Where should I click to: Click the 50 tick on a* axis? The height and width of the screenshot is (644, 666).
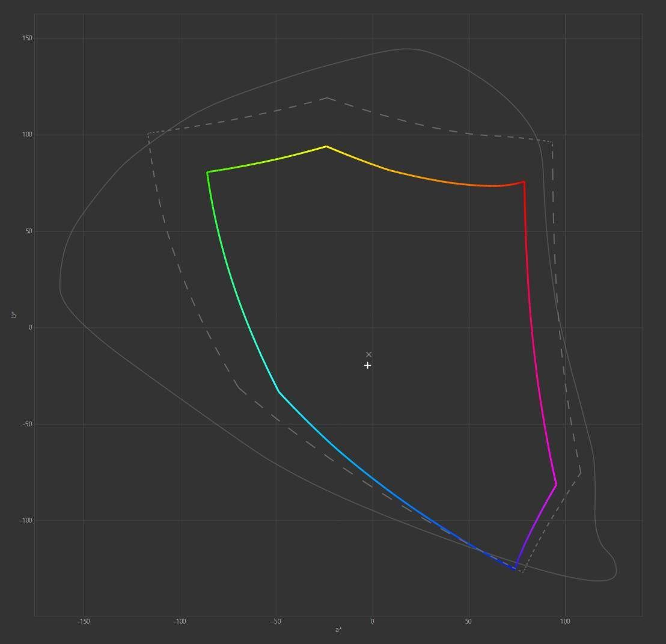[468, 621]
